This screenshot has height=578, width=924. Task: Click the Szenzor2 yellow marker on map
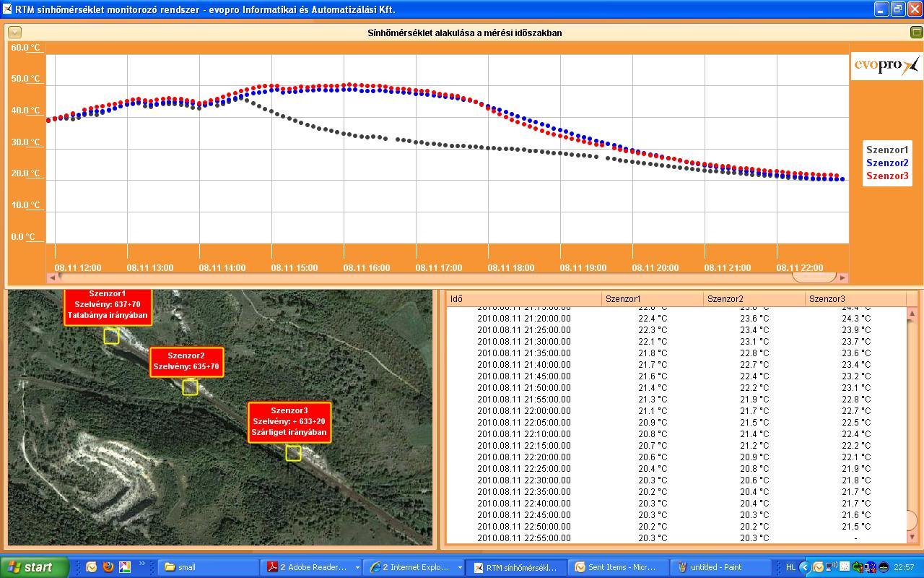190,387
